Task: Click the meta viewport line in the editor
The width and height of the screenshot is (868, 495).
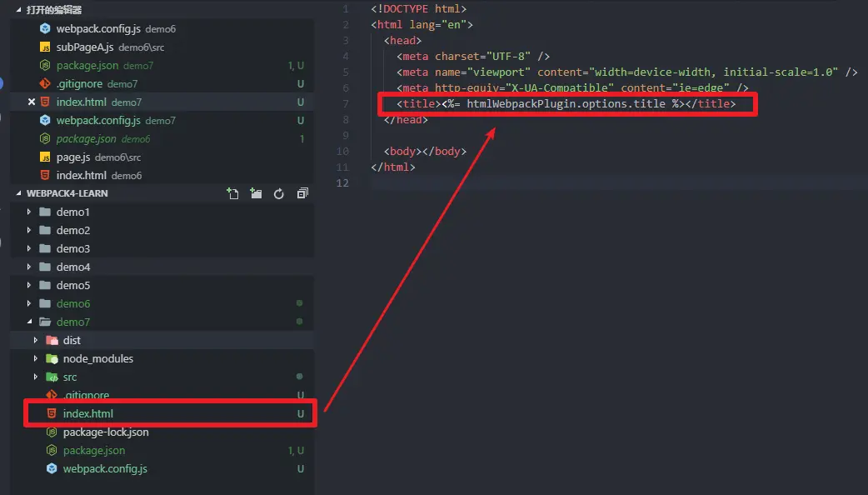Action: point(627,72)
